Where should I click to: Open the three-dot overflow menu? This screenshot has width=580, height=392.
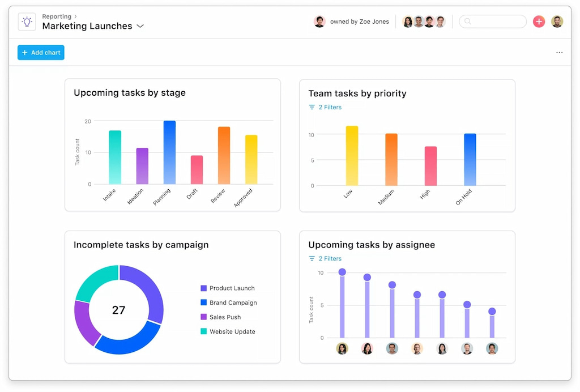(559, 52)
